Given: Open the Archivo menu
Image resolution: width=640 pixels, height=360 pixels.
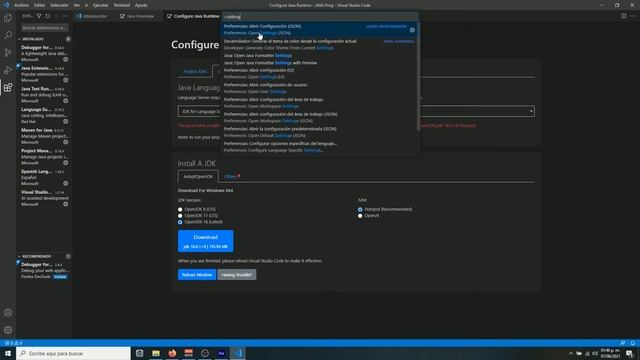Looking at the screenshot, I should coord(22,5).
